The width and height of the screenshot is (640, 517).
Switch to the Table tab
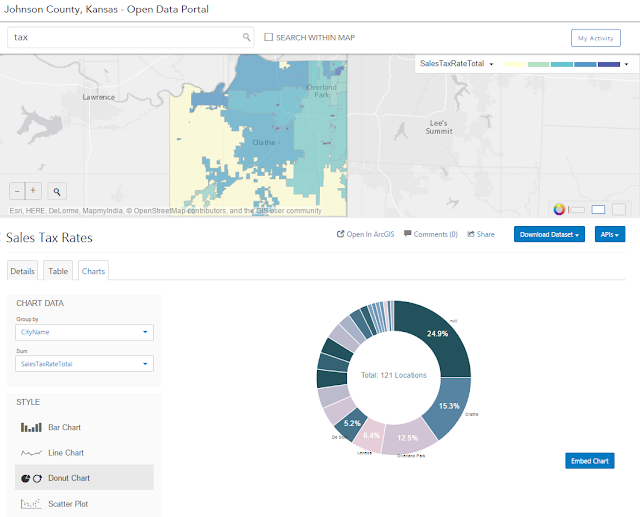[x=58, y=271]
